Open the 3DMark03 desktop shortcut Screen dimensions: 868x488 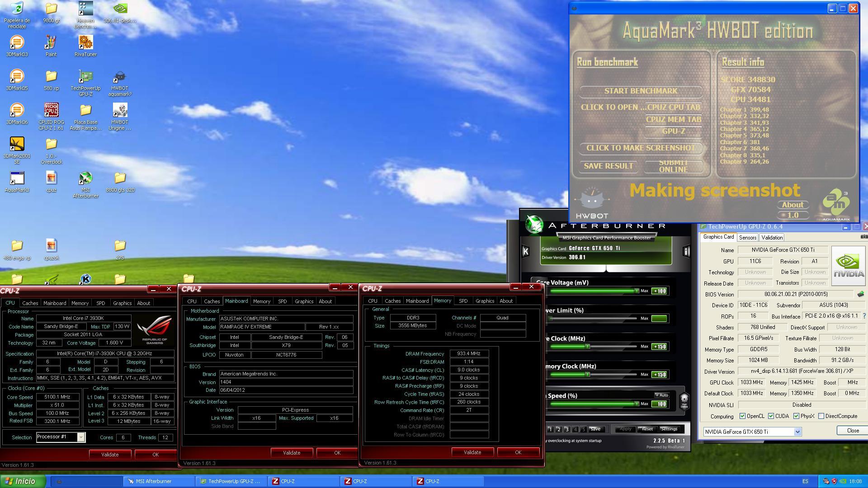coord(17,46)
